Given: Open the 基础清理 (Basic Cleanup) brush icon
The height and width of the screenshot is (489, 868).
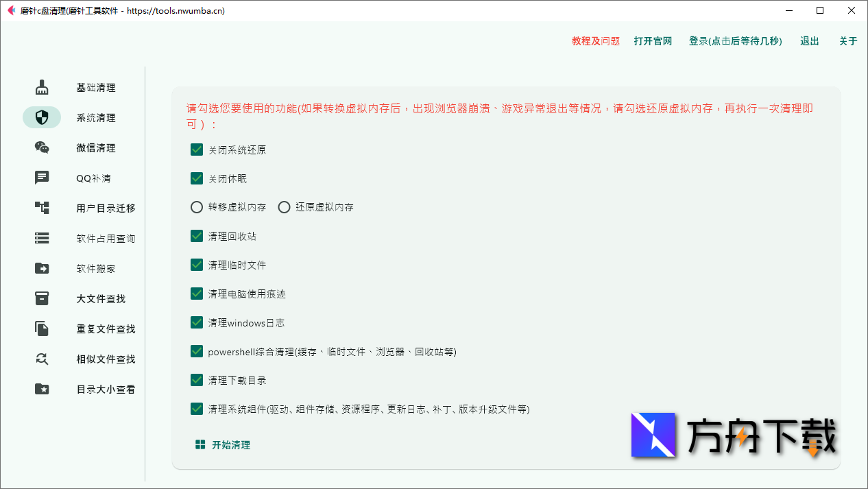Looking at the screenshot, I should click(42, 87).
